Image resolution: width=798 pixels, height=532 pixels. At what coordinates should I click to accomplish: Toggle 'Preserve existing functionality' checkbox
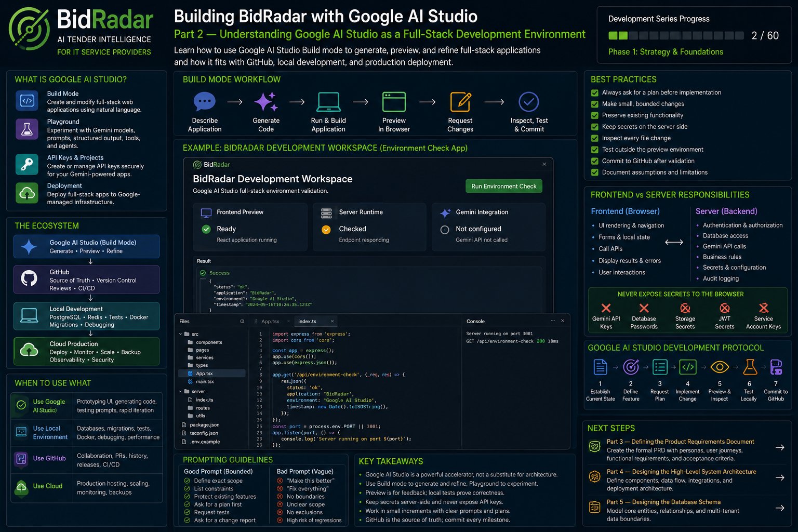[x=595, y=115]
